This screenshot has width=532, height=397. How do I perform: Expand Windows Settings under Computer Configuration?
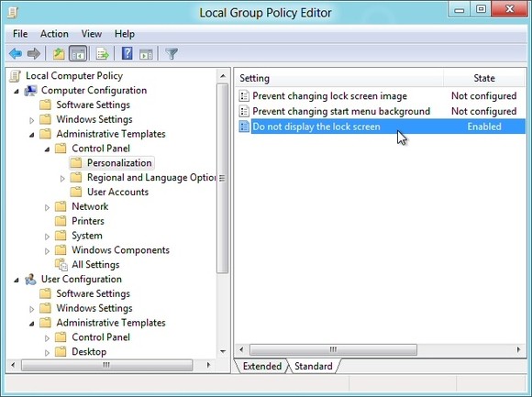[31, 120]
